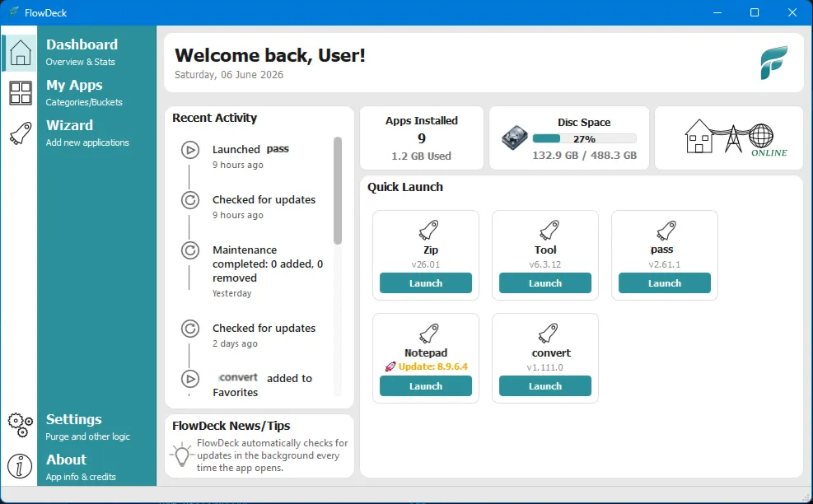Screen dimensions: 813x504
Task: Click the v6.3.12 version text
Action: coord(545,264)
